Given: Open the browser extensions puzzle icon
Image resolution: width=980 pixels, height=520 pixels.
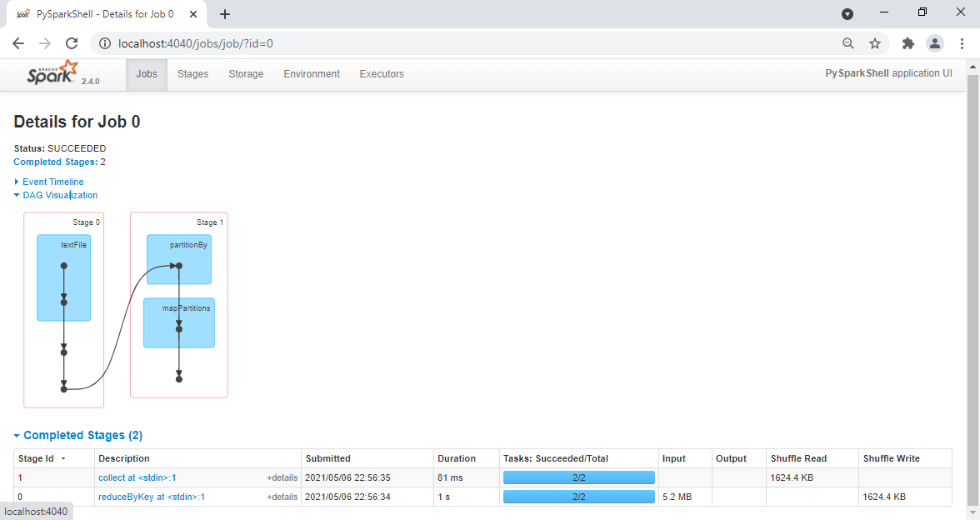Looking at the screenshot, I should coord(908,43).
